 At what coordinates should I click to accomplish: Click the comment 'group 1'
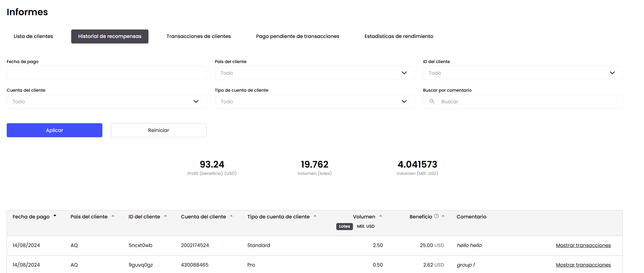click(x=466, y=265)
